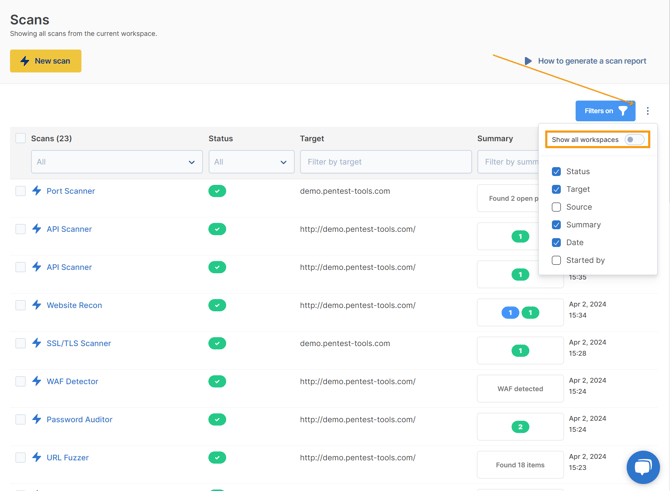The width and height of the screenshot is (670, 491).
Task: Click the play icon next to scan report guide
Action: pyautogui.click(x=528, y=61)
